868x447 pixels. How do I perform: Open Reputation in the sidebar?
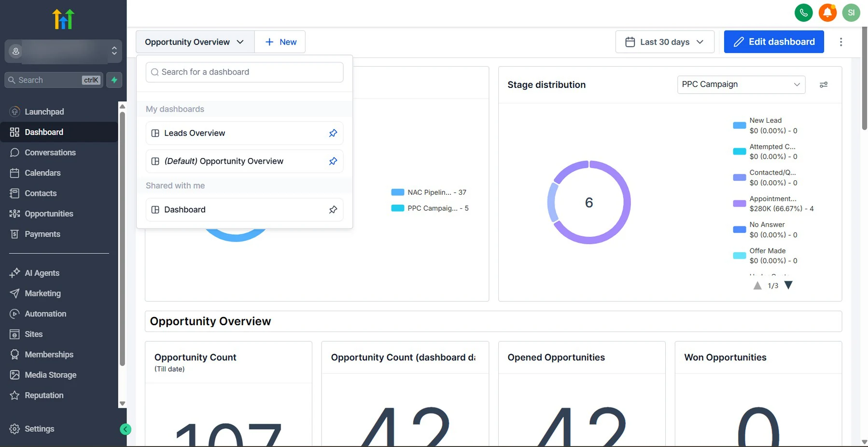[x=59, y=395]
